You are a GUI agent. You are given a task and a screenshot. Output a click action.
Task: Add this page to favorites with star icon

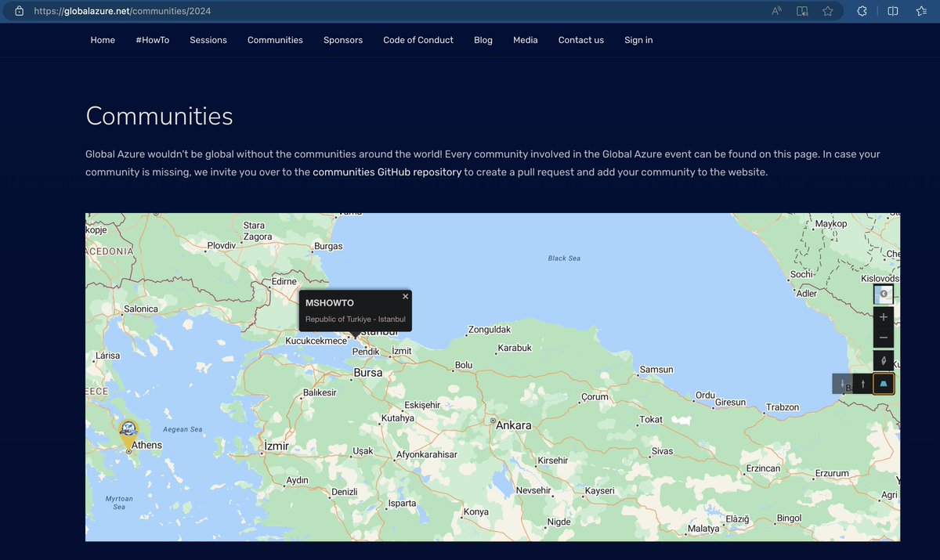[x=828, y=11]
